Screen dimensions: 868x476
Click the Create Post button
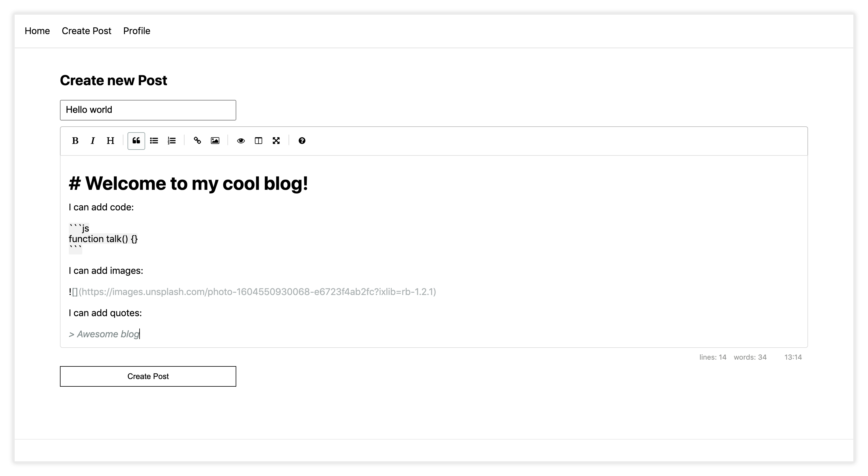(x=148, y=376)
